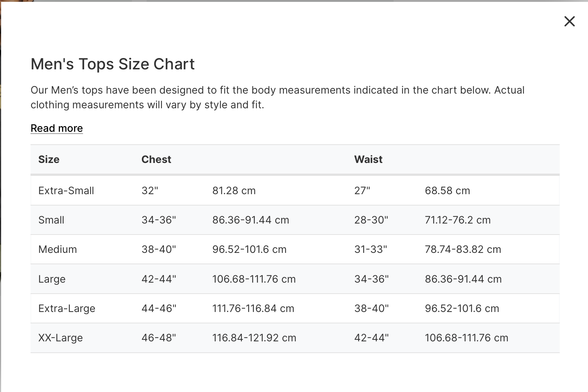The height and width of the screenshot is (392, 588).
Task: Click the XX-Large size row label
Action: (60, 338)
